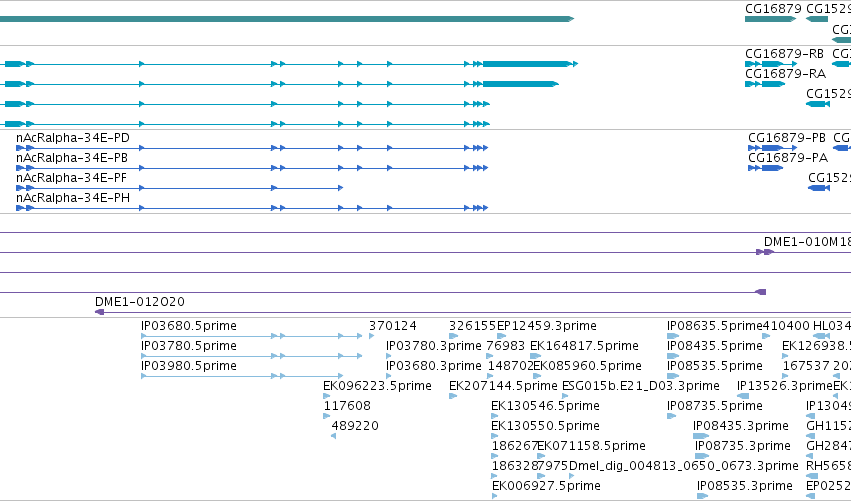851x501 pixels.
Task: Click the 76983 EST label
Action: point(505,346)
